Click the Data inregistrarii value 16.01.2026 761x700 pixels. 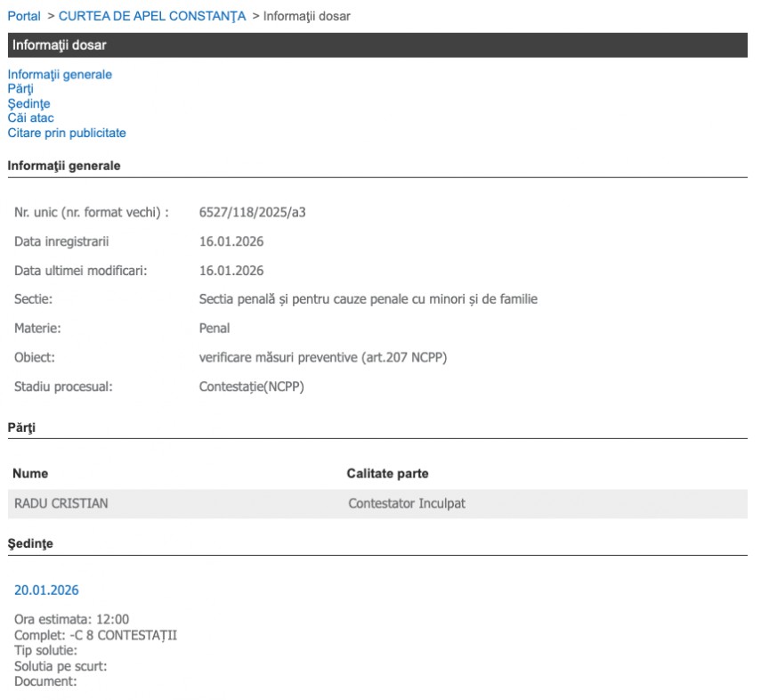231,241
